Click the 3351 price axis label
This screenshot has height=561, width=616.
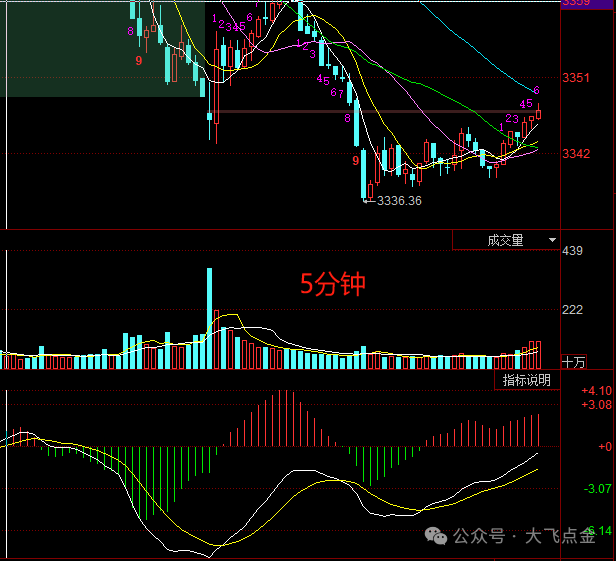coord(579,78)
